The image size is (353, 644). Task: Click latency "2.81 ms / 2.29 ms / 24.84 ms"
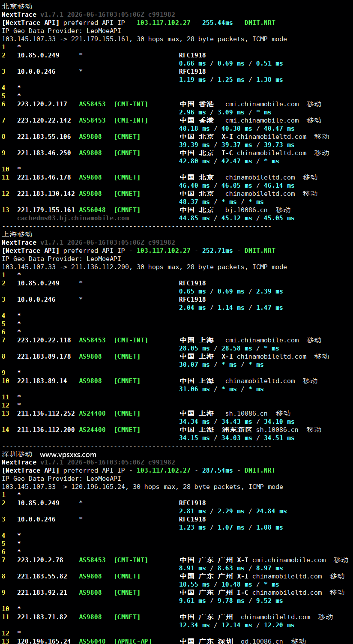pos(233,511)
